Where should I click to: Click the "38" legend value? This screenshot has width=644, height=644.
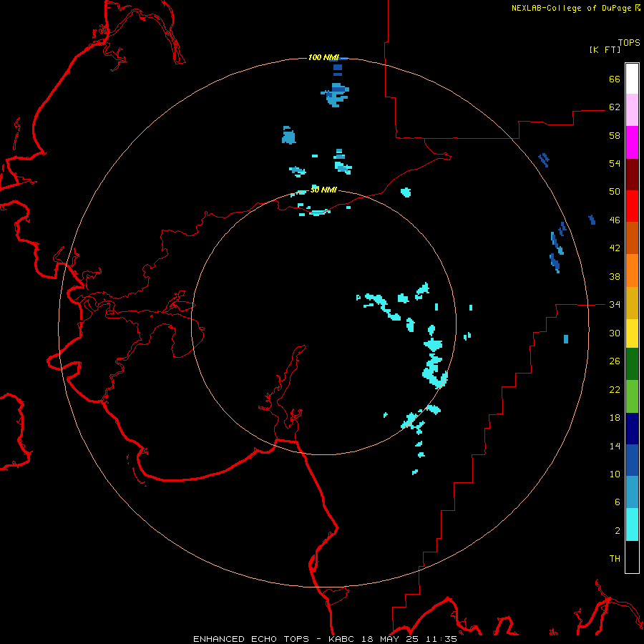point(615,277)
